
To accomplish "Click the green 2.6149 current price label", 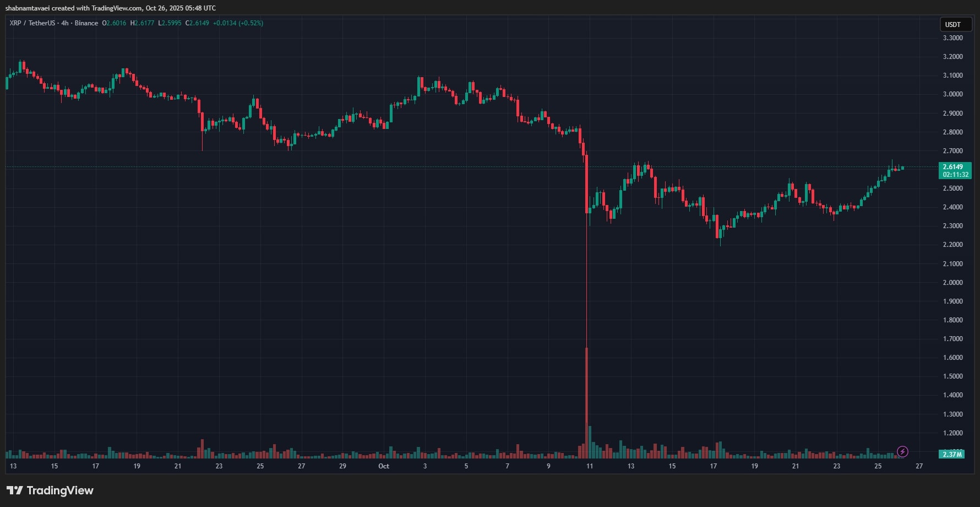I will point(953,167).
